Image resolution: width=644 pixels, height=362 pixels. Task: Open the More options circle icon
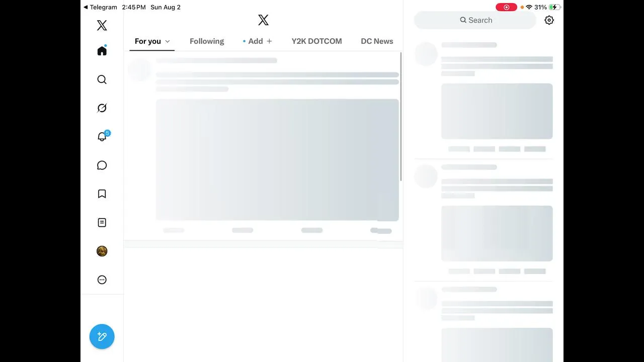point(102,280)
